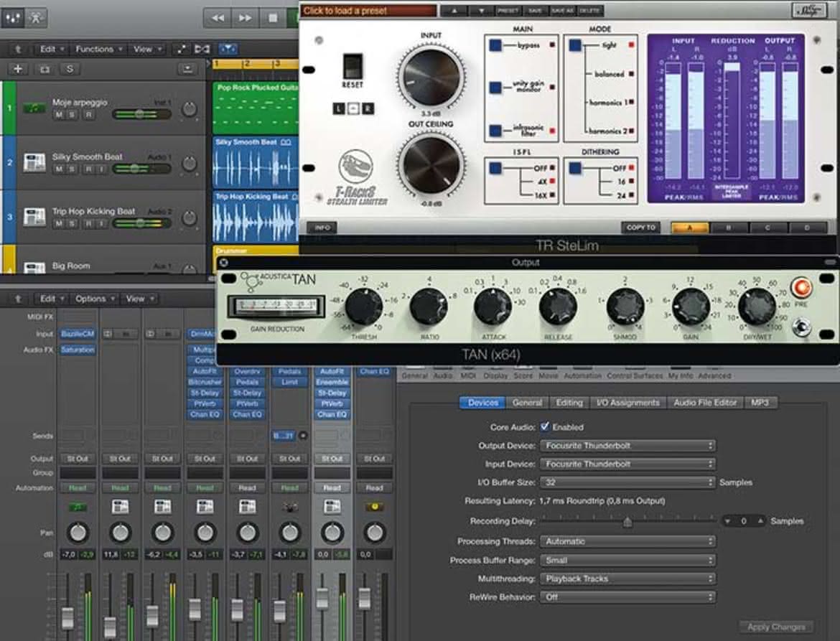840x641 pixels.
Task: Solo the Silky Smooth Beat track
Action: pos(72,169)
